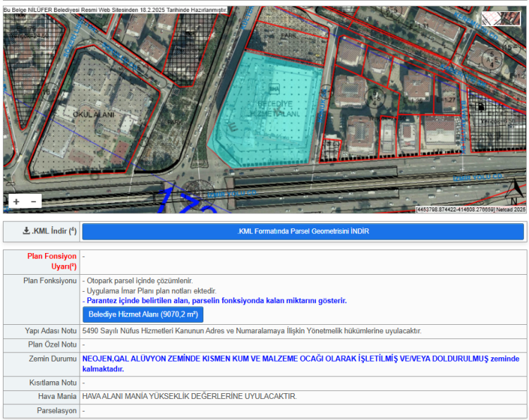Open the Netcad 2025 attribution link
Viewport: 529px width, 420px height.
[510, 209]
